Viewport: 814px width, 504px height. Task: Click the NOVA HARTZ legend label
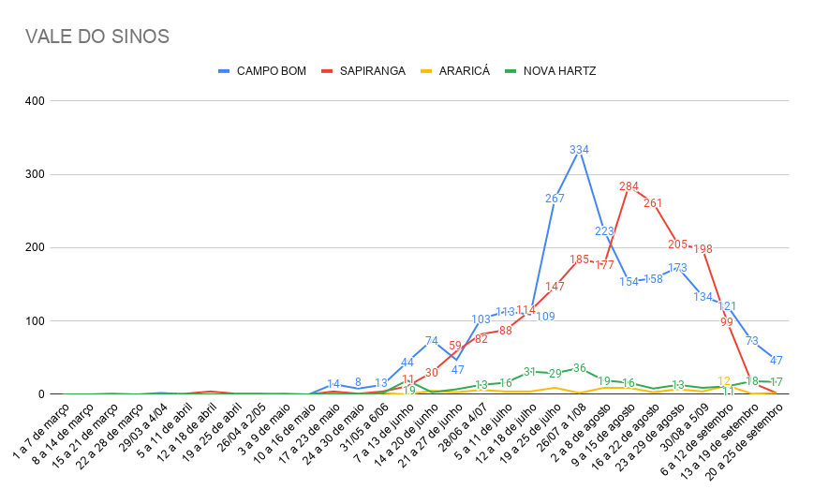559,71
